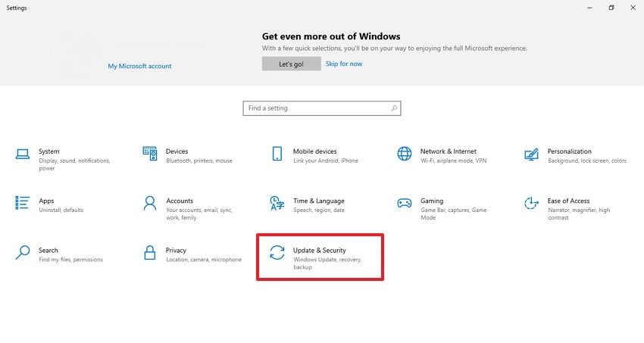
Task: Open the Accounts person icon
Action: (150, 203)
